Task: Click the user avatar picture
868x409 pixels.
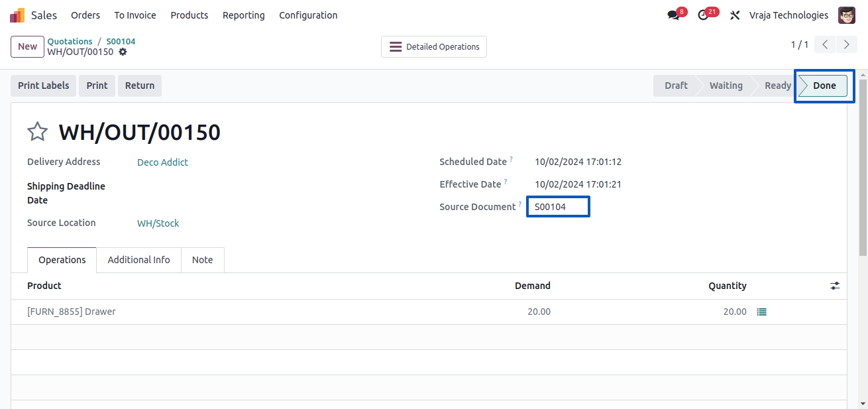Action: tap(847, 15)
